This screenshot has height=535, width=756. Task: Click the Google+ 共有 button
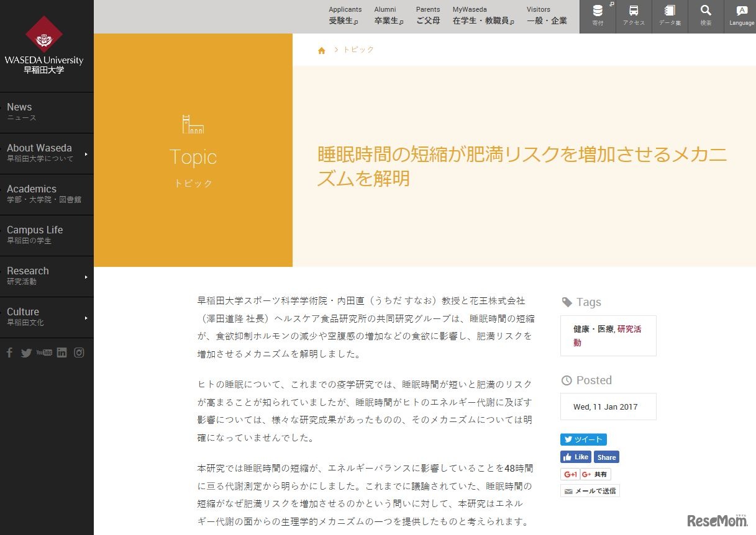(x=596, y=474)
